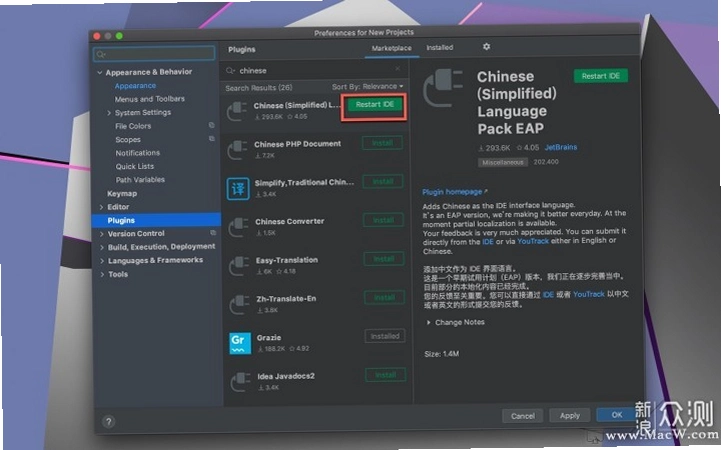The height and width of the screenshot is (450, 721).
Task: Install the Idea Javadocs2 plugin
Action: coord(385,375)
